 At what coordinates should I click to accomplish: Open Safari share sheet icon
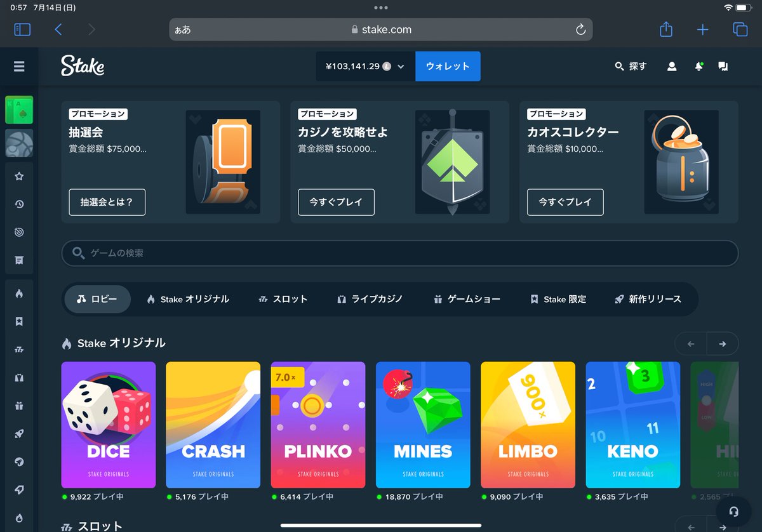(665, 29)
